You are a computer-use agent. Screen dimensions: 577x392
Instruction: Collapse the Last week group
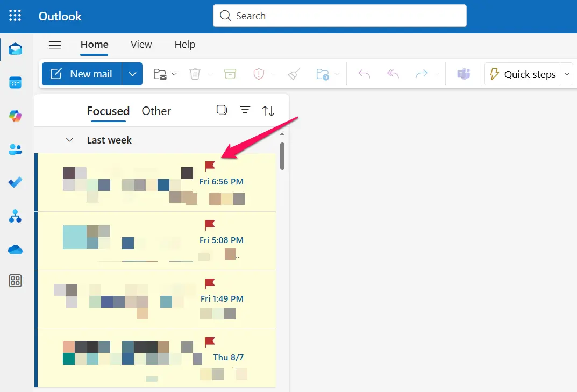(x=69, y=140)
